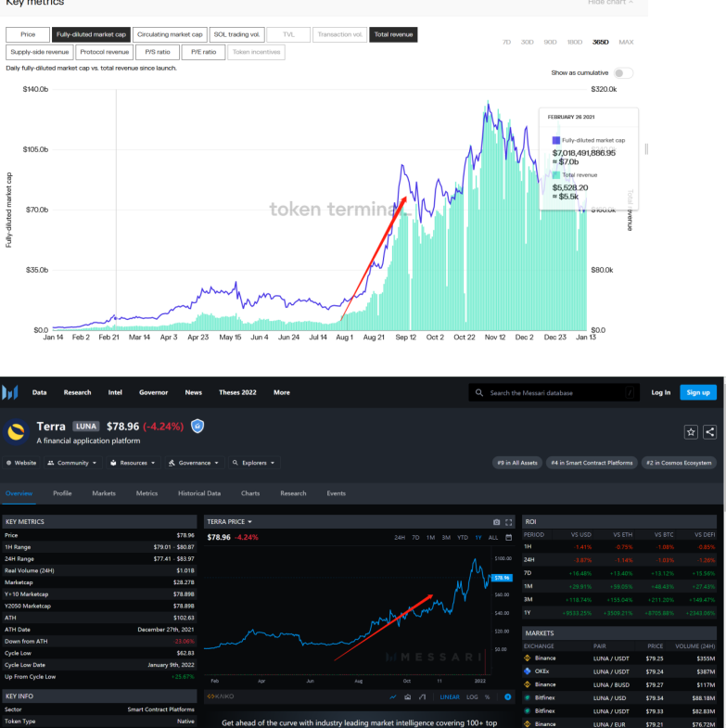The height and width of the screenshot is (728, 726).
Task: Select the line chart type icon
Action: coord(393,696)
